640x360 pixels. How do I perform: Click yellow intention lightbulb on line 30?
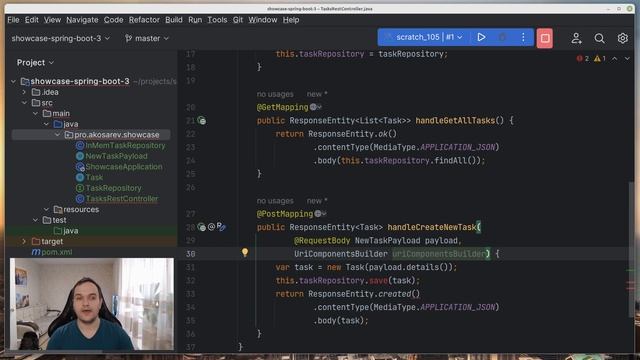click(x=245, y=253)
